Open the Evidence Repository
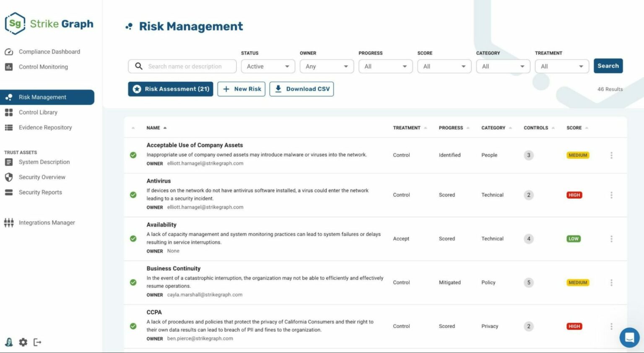 45,127
